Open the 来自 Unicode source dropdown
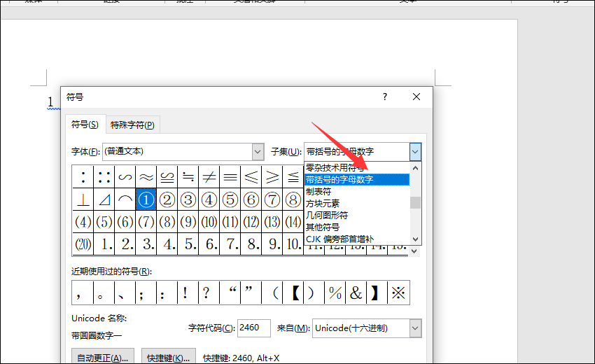 415,328
